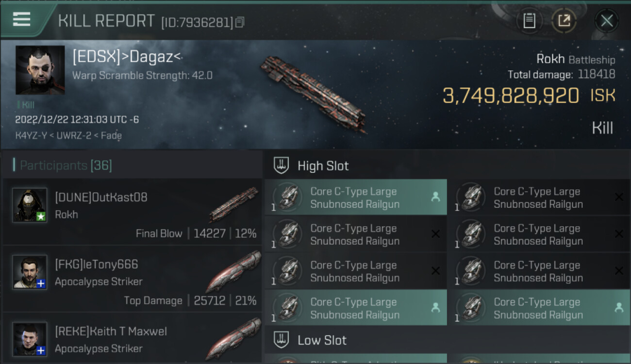Image resolution: width=631 pixels, height=364 pixels.
Task: Close the kill report window
Action: point(606,21)
